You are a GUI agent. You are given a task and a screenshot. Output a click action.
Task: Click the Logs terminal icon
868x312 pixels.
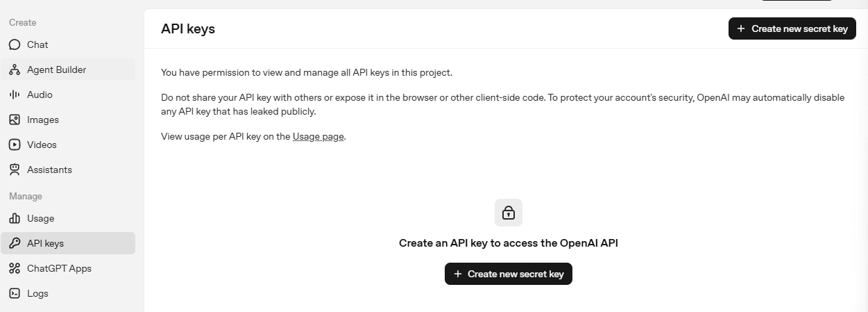[x=15, y=293]
